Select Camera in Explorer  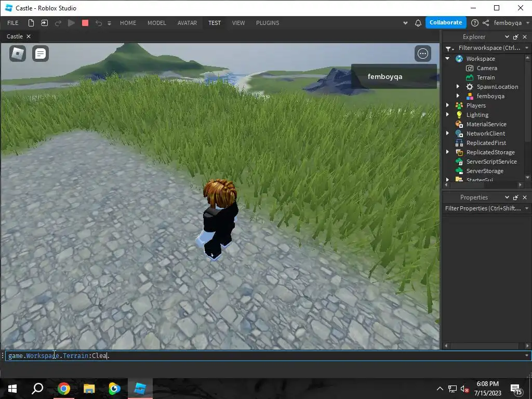487,68
